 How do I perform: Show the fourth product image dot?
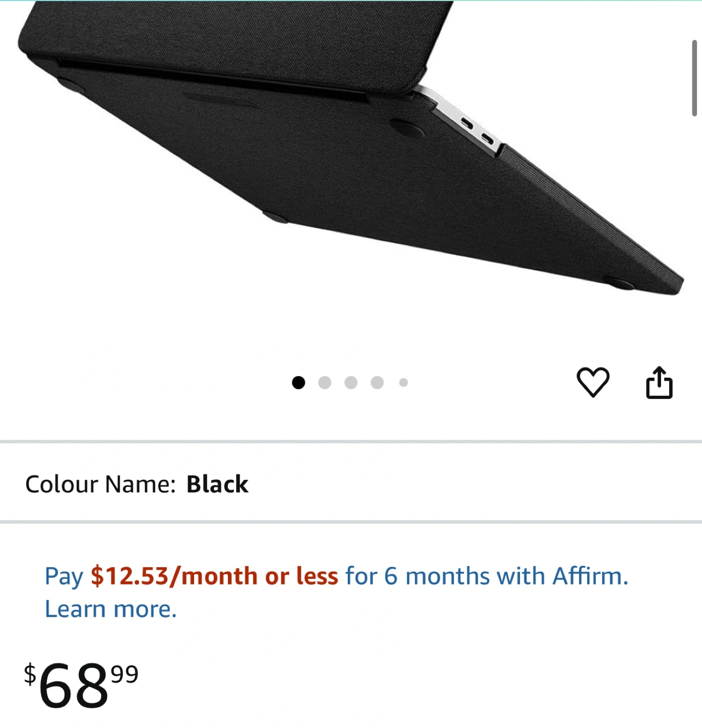[377, 383]
